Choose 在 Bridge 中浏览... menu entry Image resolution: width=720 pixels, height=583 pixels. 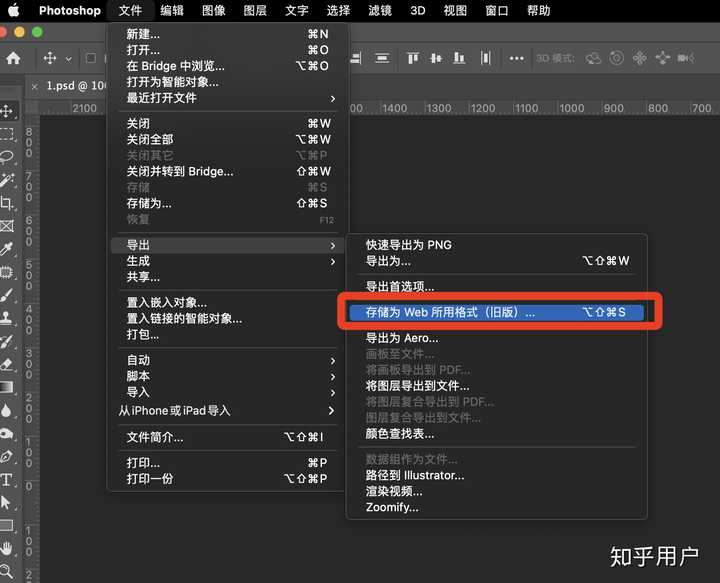228,66
